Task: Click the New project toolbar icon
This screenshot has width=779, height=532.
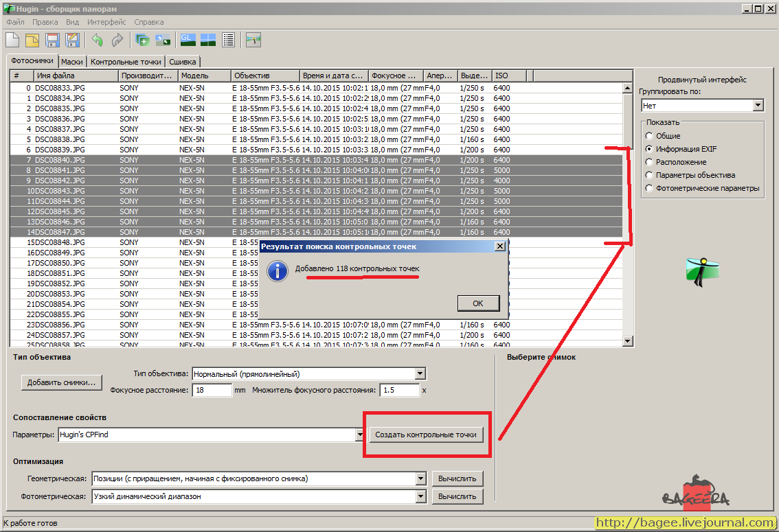Action: [x=12, y=40]
